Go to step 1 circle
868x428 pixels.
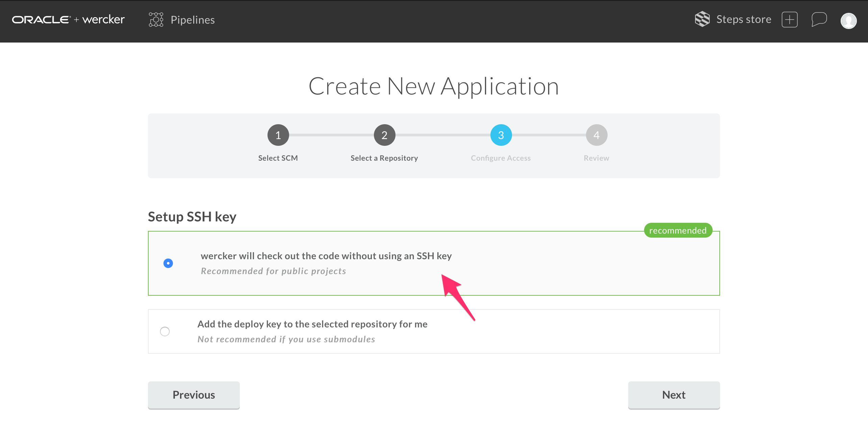[278, 135]
